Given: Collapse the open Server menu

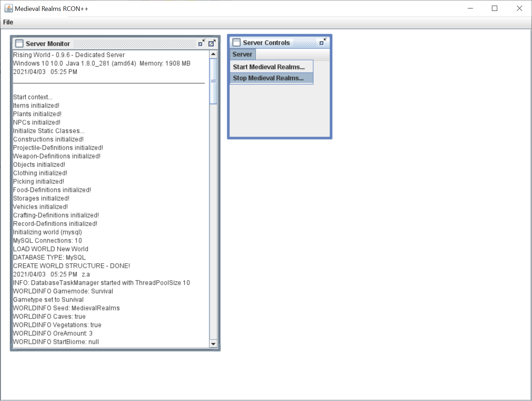Looking at the screenshot, I should 242,54.
